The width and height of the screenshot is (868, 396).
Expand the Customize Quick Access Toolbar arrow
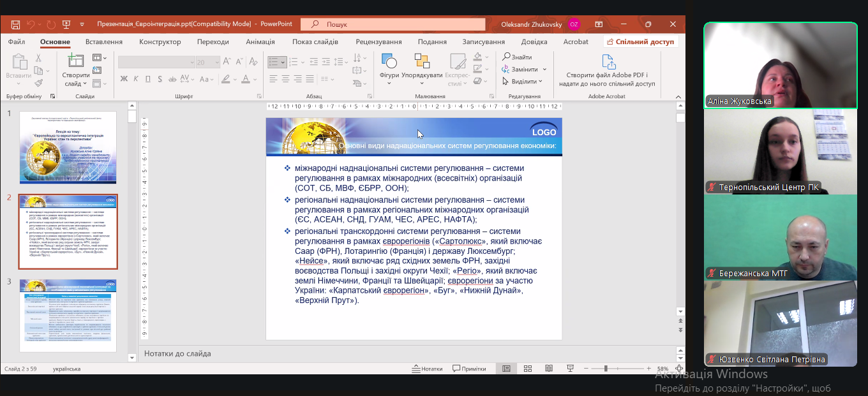click(82, 24)
